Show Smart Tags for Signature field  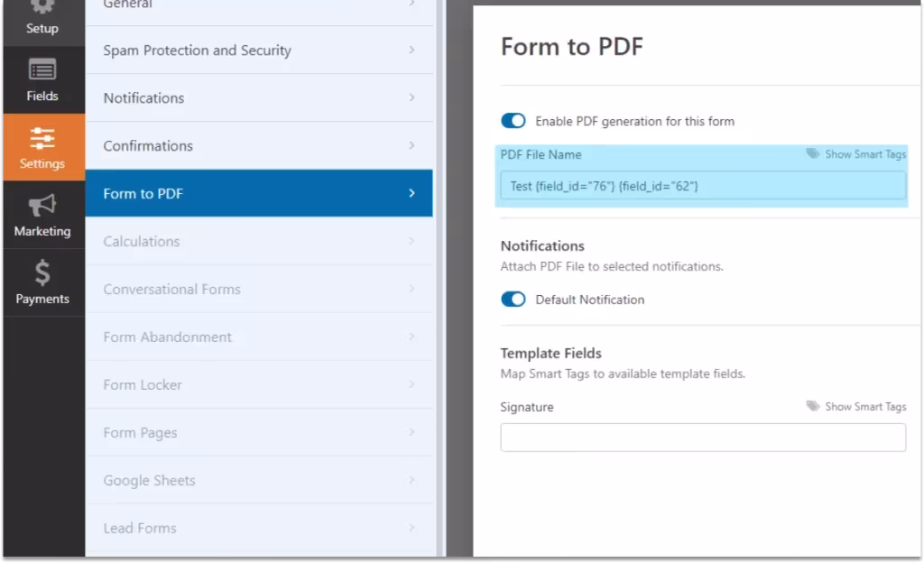point(864,407)
